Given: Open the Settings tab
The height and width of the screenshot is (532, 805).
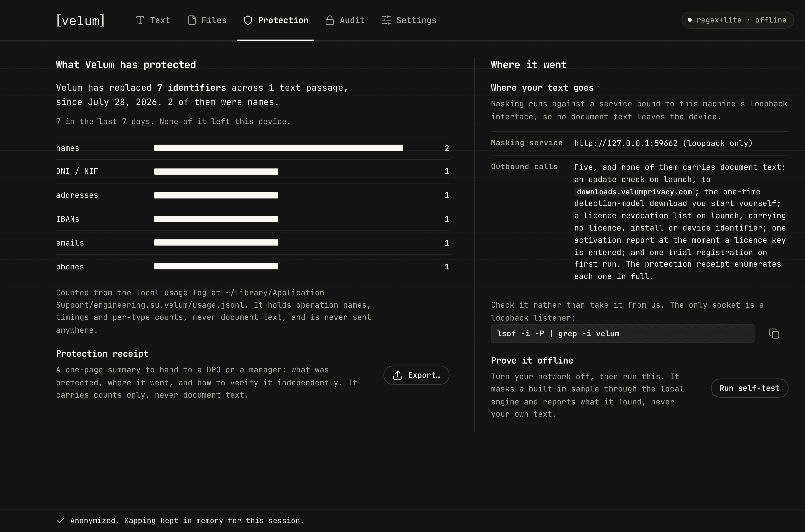Looking at the screenshot, I should pyautogui.click(x=409, y=20).
